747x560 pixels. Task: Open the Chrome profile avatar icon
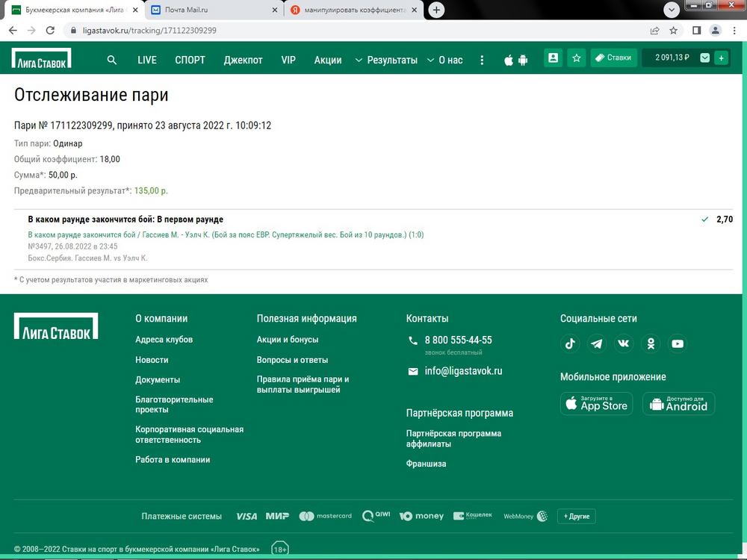[715, 31]
